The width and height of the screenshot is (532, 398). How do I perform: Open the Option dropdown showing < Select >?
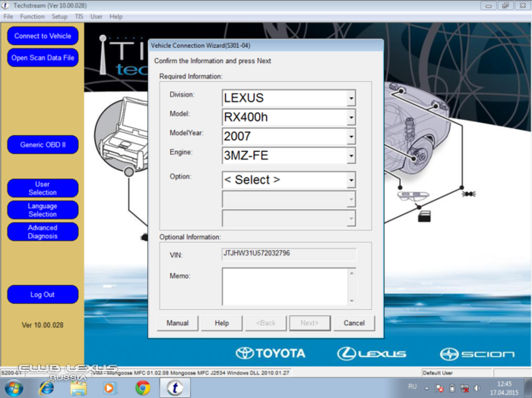351,180
